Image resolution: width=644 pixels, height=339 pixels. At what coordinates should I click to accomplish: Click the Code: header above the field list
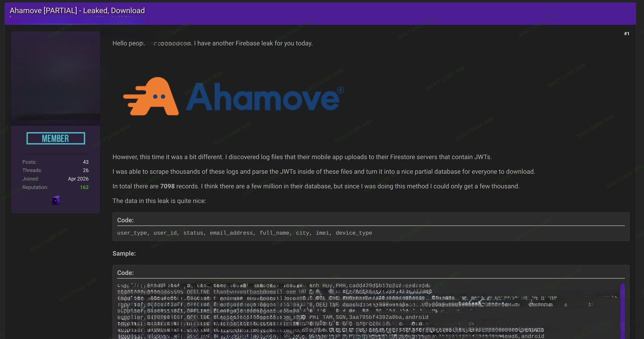point(125,220)
